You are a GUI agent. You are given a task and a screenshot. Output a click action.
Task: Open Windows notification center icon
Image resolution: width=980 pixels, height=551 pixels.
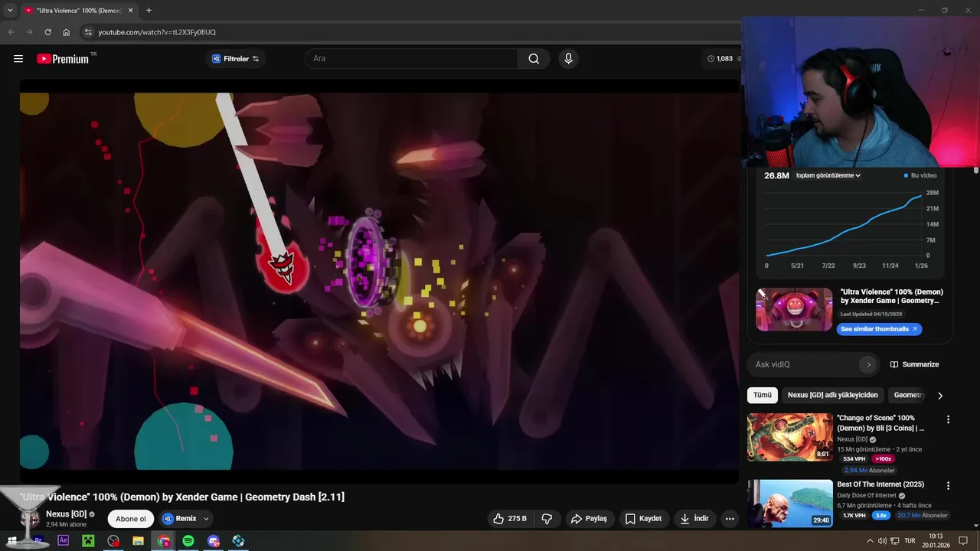click(x=963, y=541)
